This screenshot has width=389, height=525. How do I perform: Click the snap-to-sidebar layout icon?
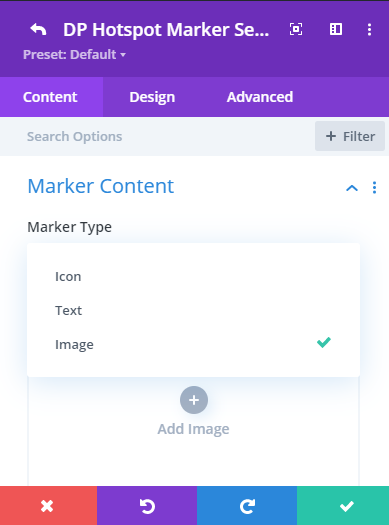point(336,29)
